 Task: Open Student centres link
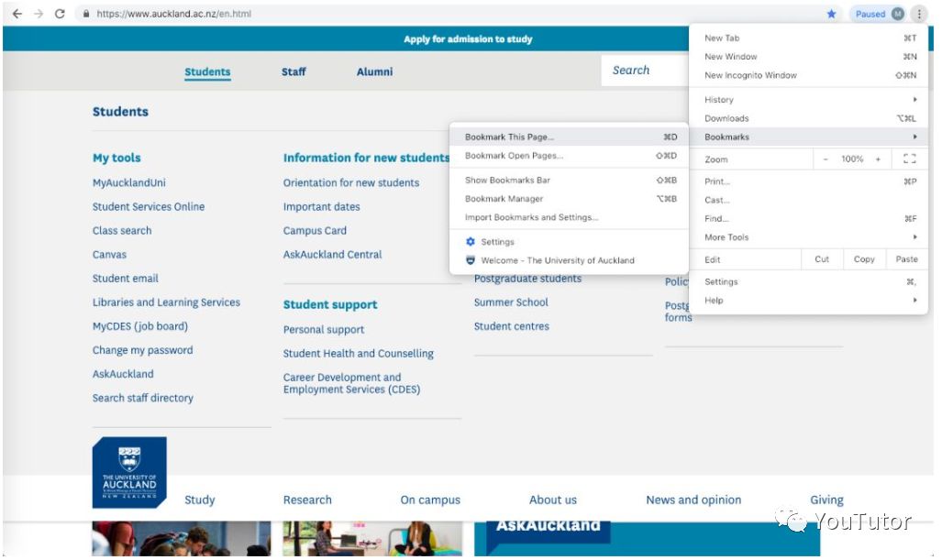point(511,326)
